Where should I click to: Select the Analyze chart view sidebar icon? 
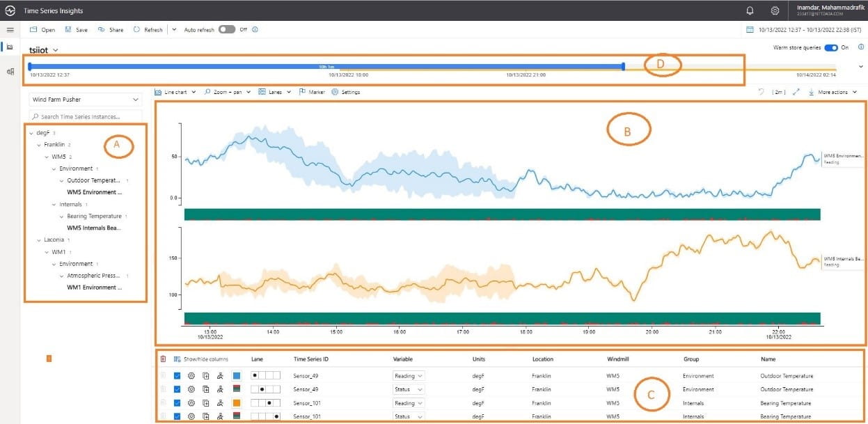pos(10,47)
